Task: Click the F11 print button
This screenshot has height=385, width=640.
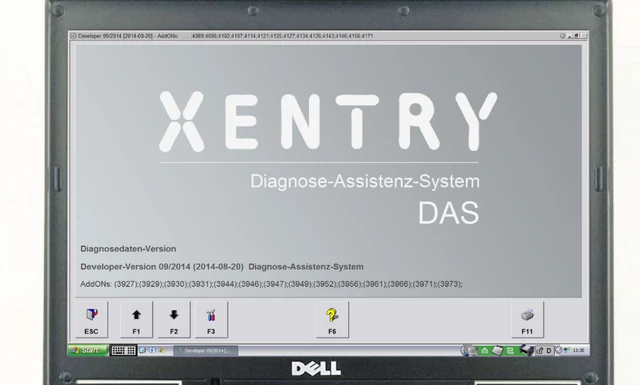Action: (x=527, y=319)
